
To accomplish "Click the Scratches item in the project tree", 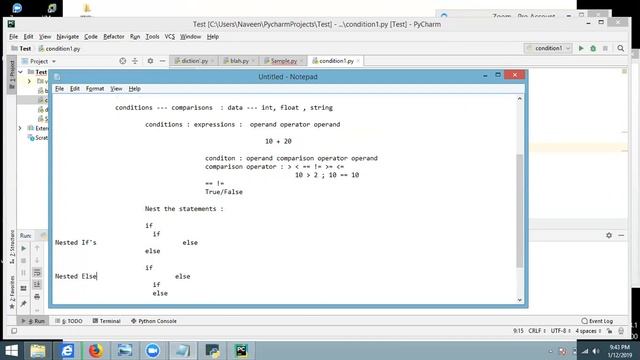I will pos(38,138).
